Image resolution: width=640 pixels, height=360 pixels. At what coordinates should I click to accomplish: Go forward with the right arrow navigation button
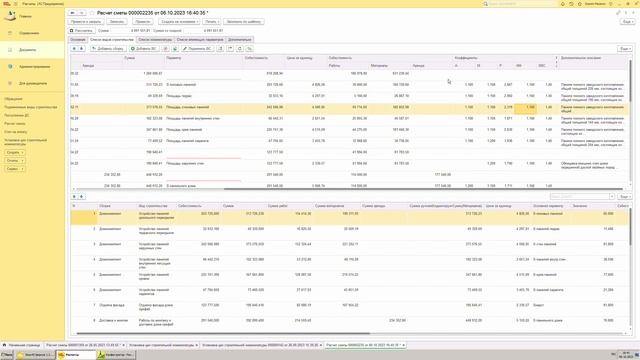[81, 13]
